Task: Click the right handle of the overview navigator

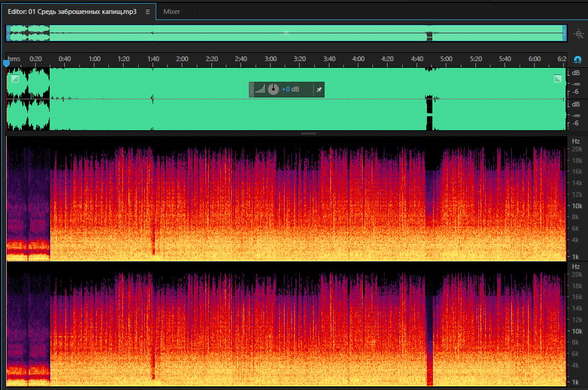Action: (564, 33)
